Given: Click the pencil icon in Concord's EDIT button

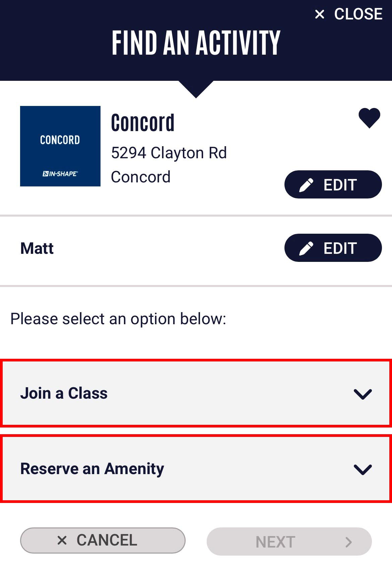Looking at the screenshot, I should (x=306, y=185).
